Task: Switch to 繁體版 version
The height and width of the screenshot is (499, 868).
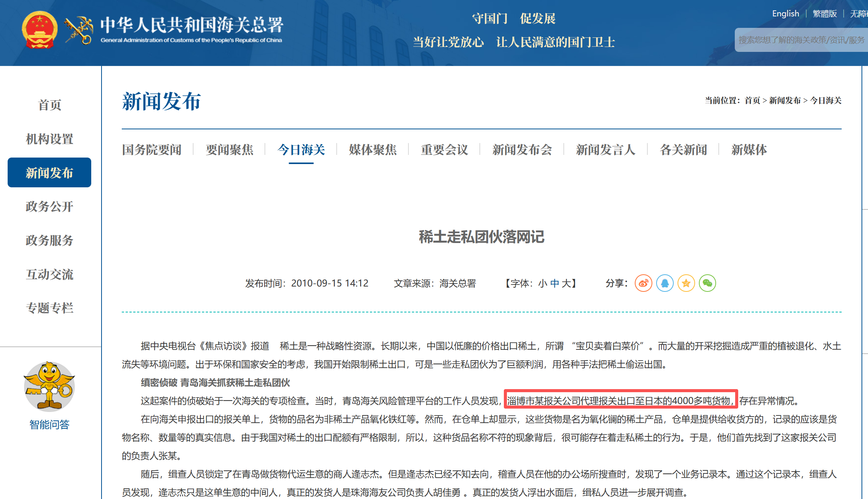Action: (824, 14)
